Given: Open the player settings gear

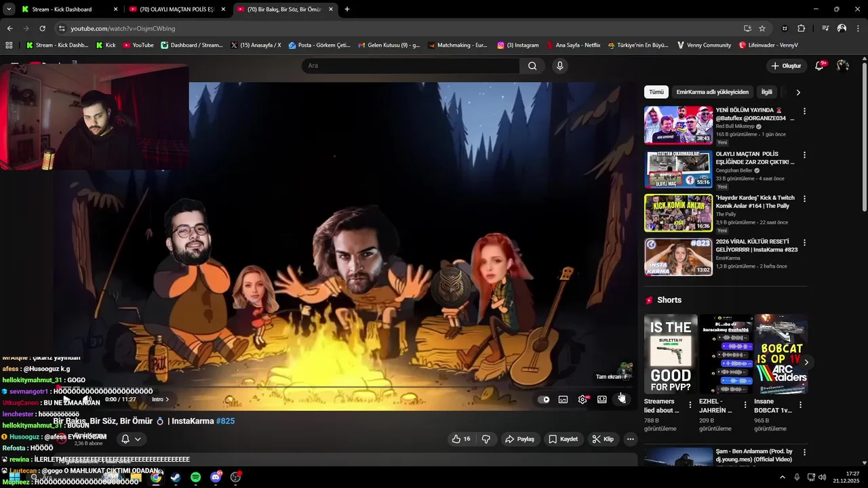Looking at the screenshot, I should click(x=583, y=399).
